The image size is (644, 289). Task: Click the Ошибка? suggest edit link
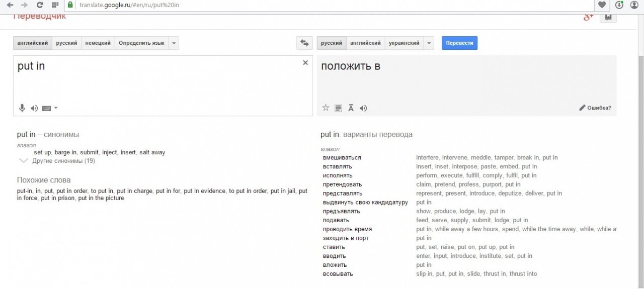coord(595,108)
